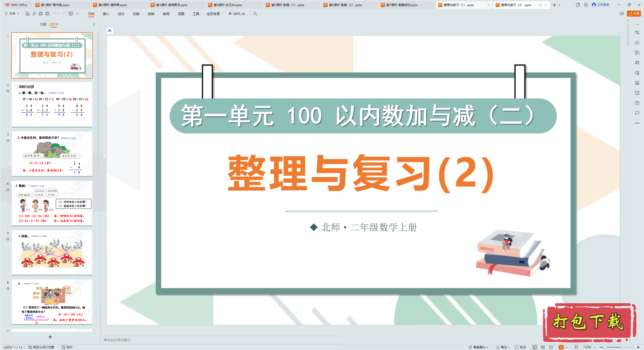
Task: Open the zoom percentage dropdown
Action: pyautogui.click(x=595, y=347)
